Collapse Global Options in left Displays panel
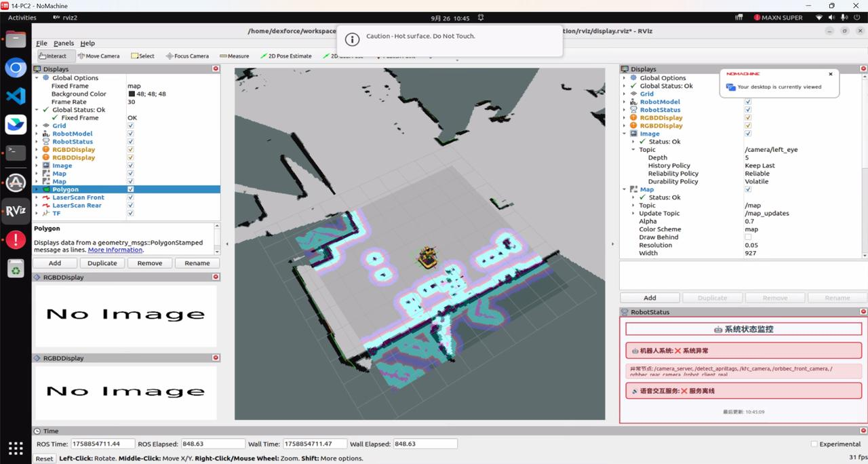The image size is (868, 464). pos(37,78)
